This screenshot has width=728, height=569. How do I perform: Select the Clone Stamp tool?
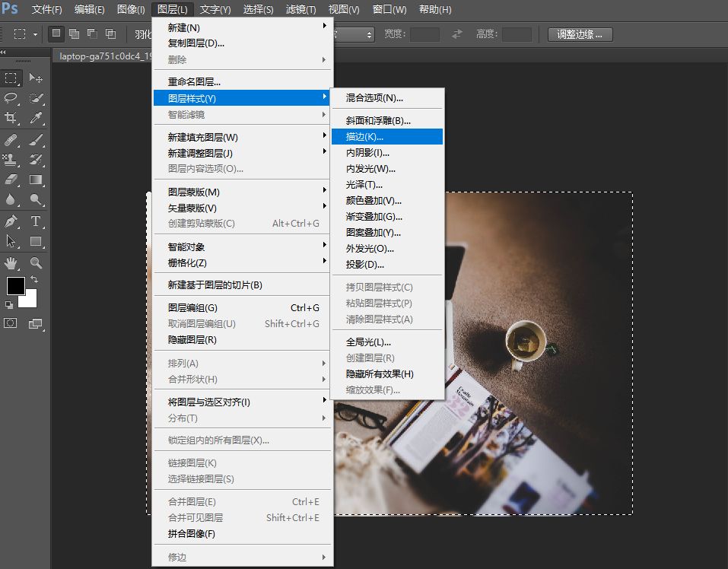click(11, 159)
